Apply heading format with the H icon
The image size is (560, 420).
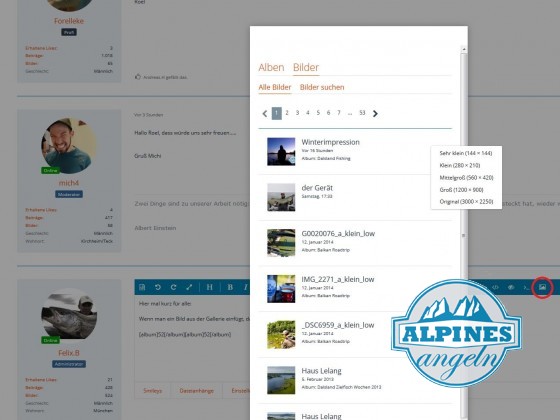210,287
